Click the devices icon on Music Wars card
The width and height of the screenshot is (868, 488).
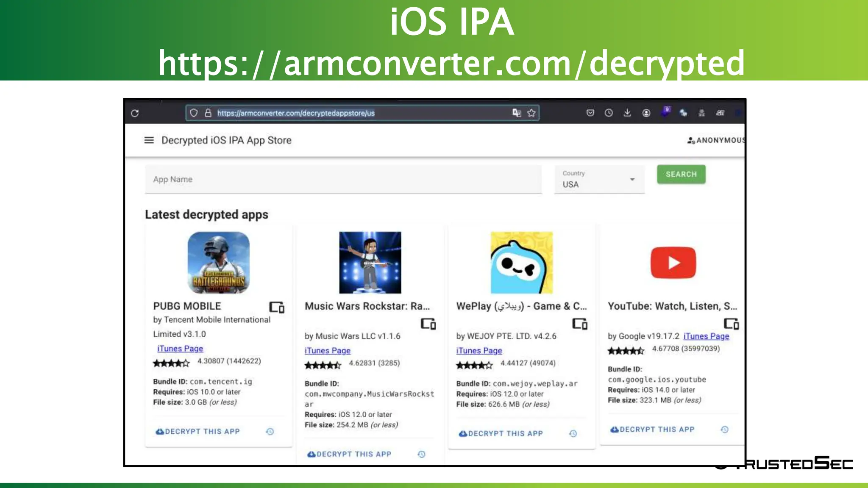[x=428, y=324]
